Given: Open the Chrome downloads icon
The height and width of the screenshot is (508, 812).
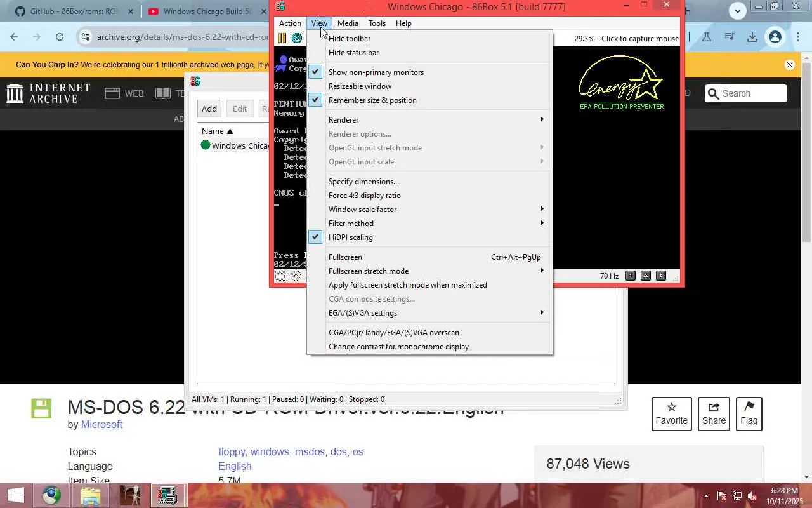Looking at the screenshot, I should [x=752, y=37].
